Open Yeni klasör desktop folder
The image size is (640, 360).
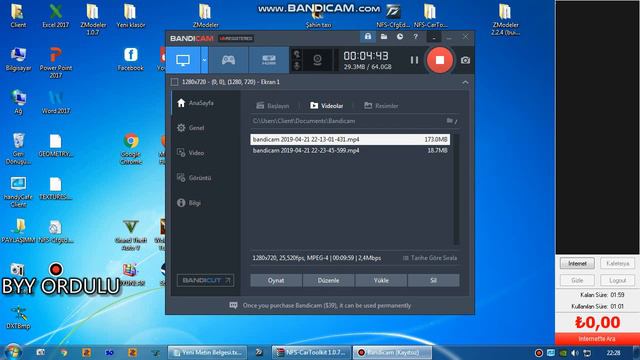[131, 16]
